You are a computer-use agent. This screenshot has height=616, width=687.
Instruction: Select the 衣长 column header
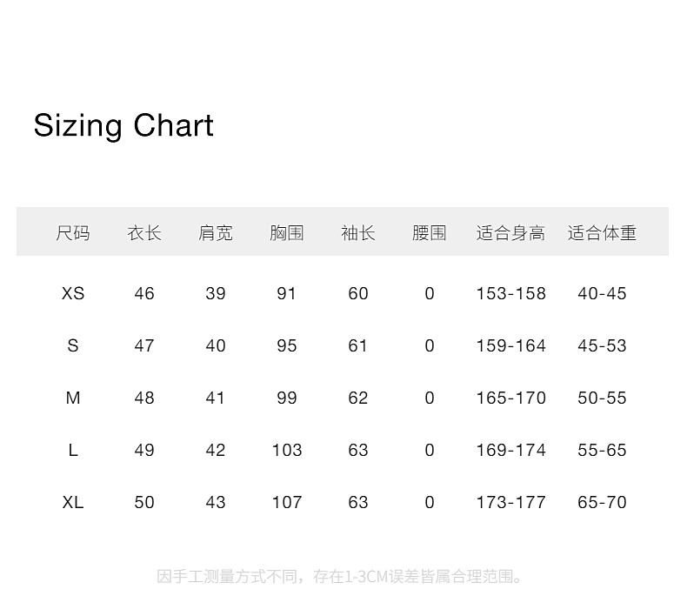click(x=144, y=232)
